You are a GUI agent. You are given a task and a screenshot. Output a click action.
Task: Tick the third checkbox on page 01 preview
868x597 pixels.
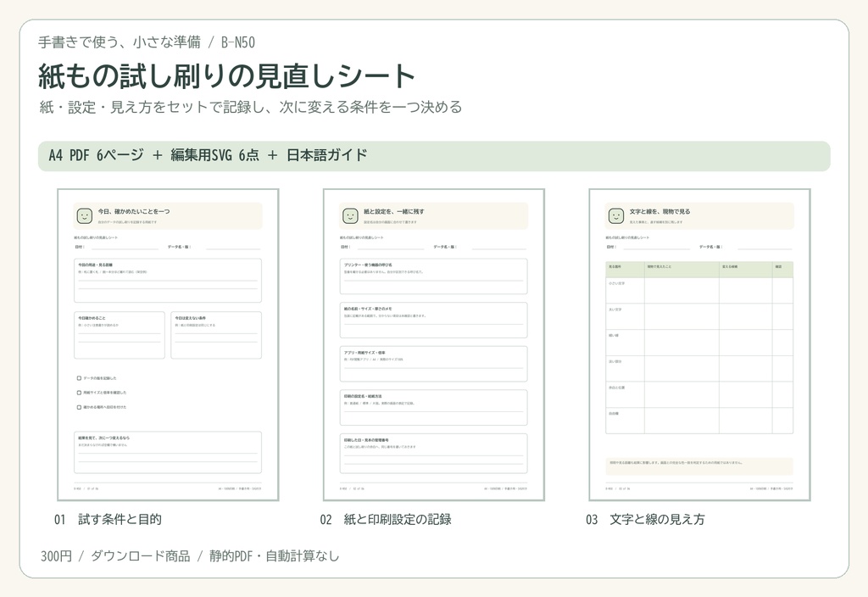click(x=79, y=407)
